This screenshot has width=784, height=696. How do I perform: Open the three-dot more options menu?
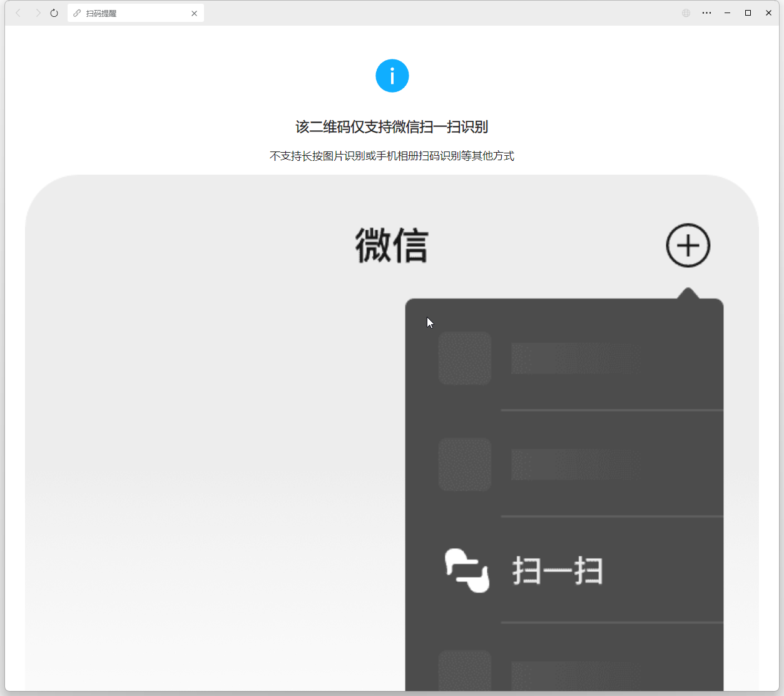[706, 13]
